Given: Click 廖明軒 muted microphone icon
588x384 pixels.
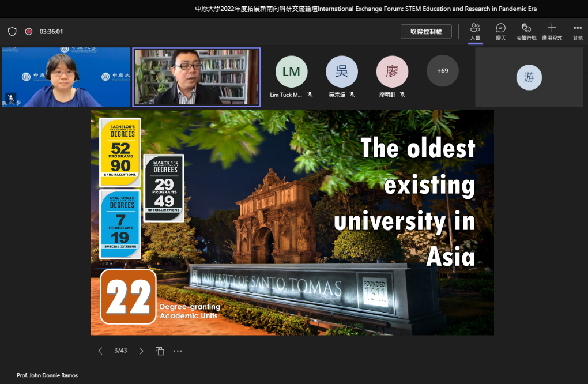Looking at the screenshot, I should pos(402,95).
